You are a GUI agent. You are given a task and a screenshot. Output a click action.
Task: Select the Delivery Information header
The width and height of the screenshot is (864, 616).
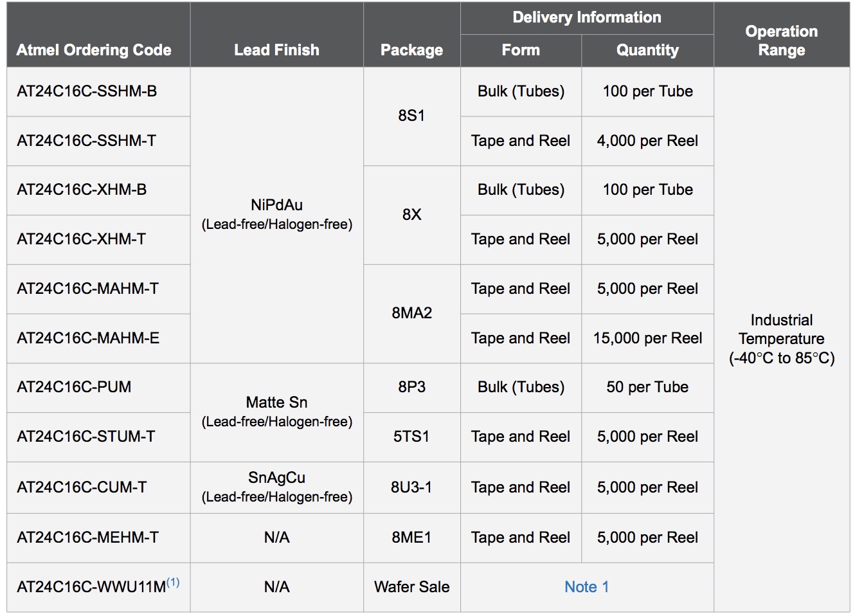coord(587,17)
